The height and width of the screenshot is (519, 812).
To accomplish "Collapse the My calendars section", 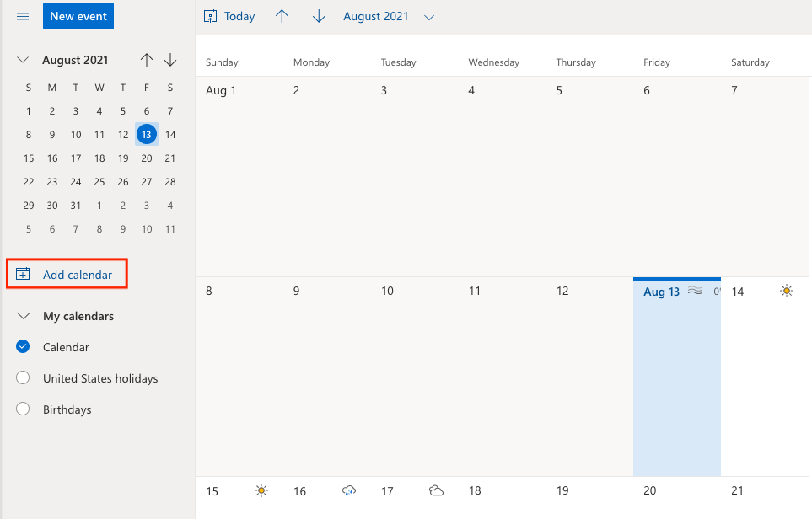I will (23, 316).
